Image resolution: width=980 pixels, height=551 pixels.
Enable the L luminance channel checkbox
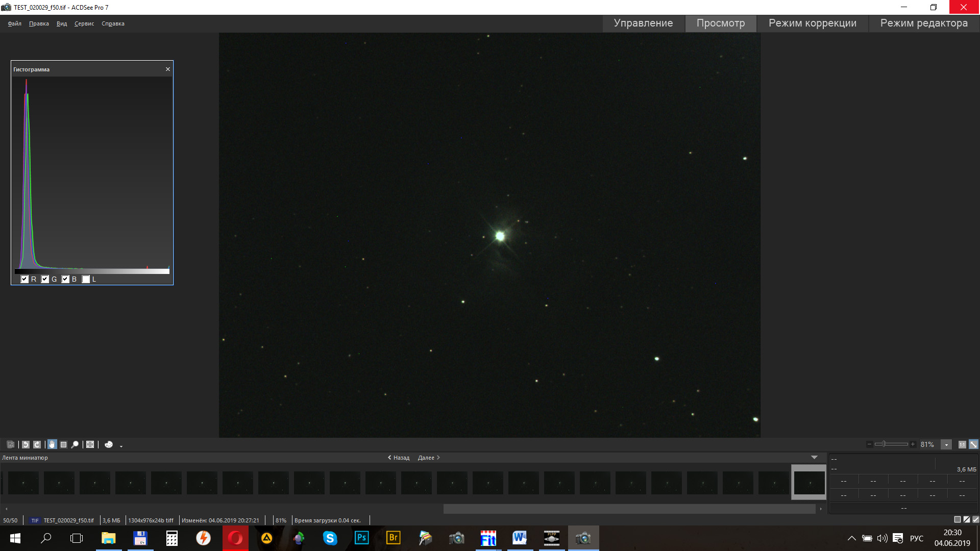(x=86, y=279)
